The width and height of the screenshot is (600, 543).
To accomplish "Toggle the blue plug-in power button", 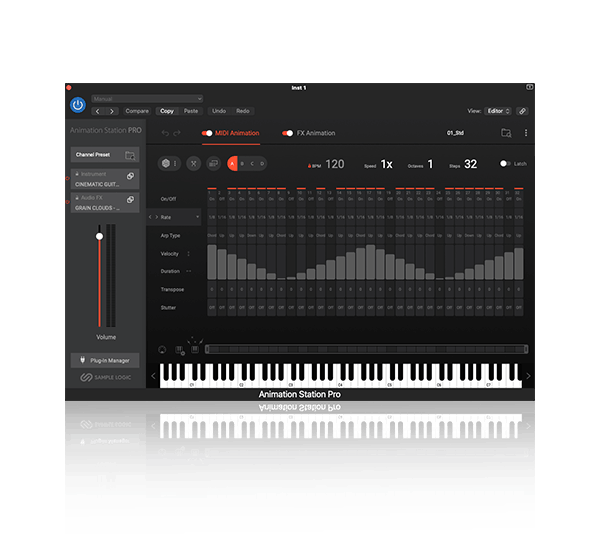I will click(x=78, y=104).
